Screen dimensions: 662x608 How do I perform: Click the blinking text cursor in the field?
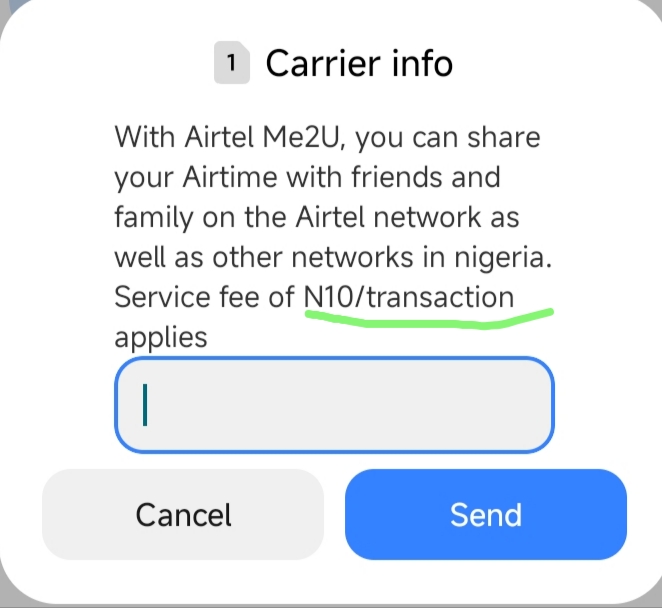click(x=145, y=405)
